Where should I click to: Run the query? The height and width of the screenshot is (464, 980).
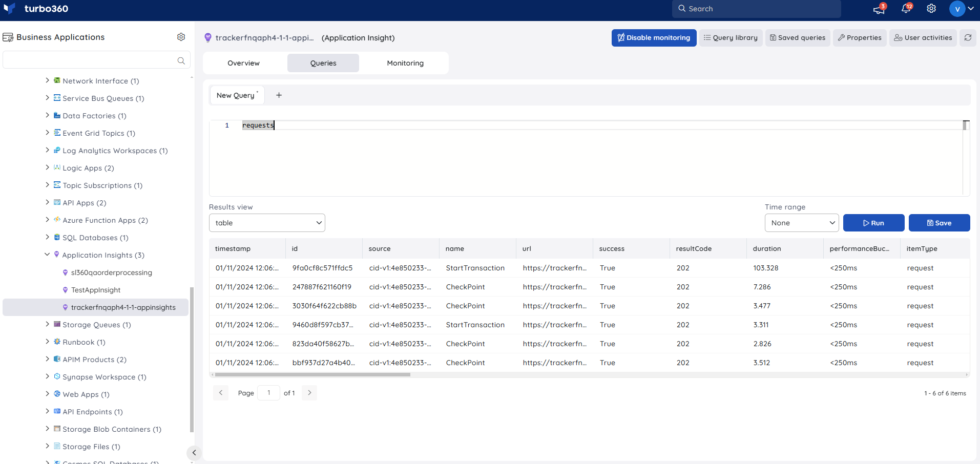coord(873,223)
